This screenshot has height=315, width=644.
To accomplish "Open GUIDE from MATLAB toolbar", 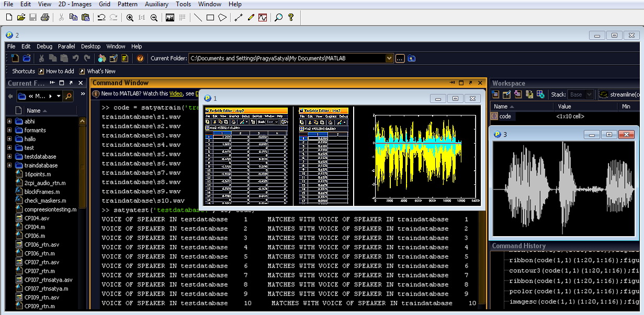I will [x=114, y=58].
